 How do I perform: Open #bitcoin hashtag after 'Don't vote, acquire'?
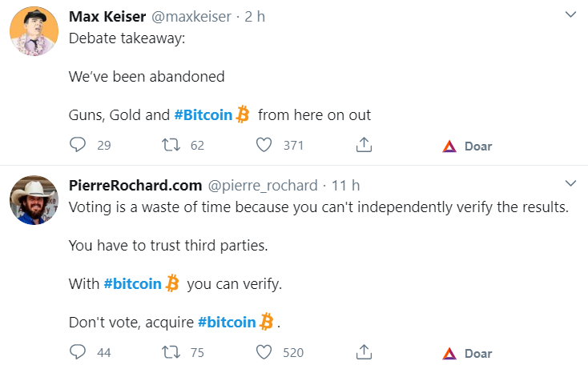226,323
